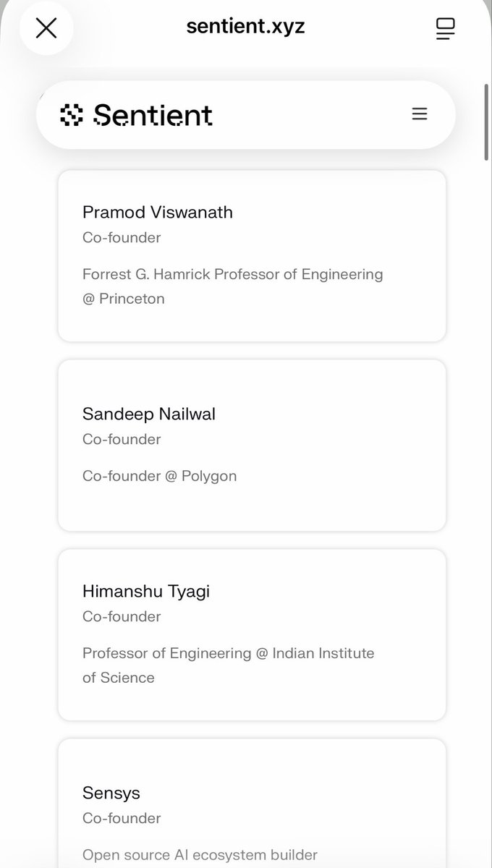Screen dimensions: 492x868
Task: Click the Sandeep Nailwal name heading
Action: point(149,414)
